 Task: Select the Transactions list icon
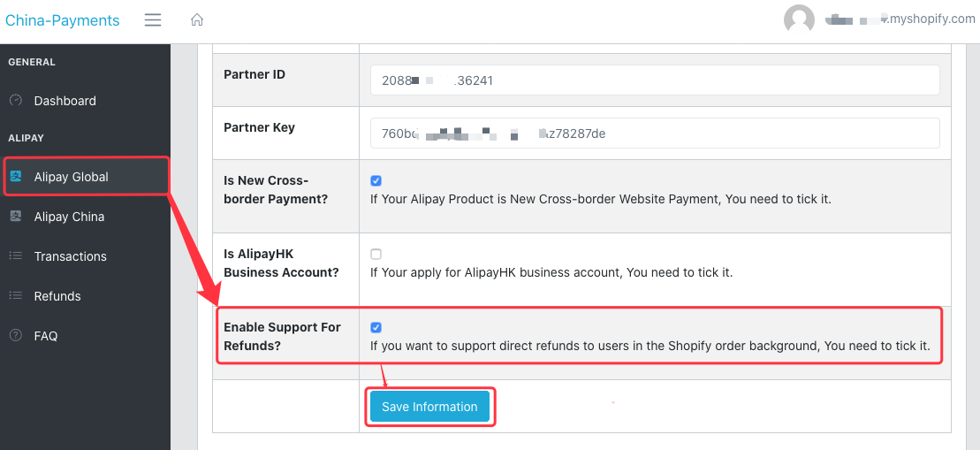click(16, 256)
